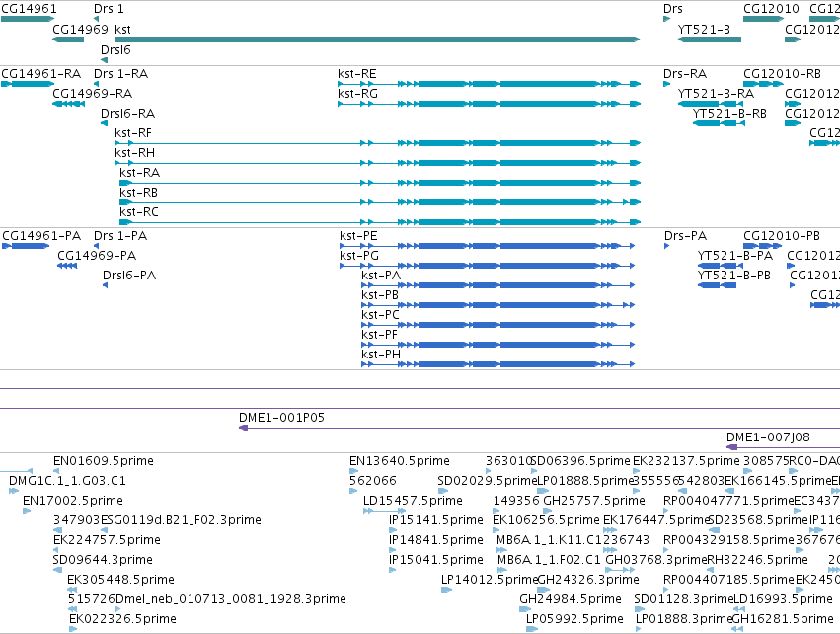Screen dimensions: 840x634
Task: Select the kst-PG protein label
Action: click(359, 256)
